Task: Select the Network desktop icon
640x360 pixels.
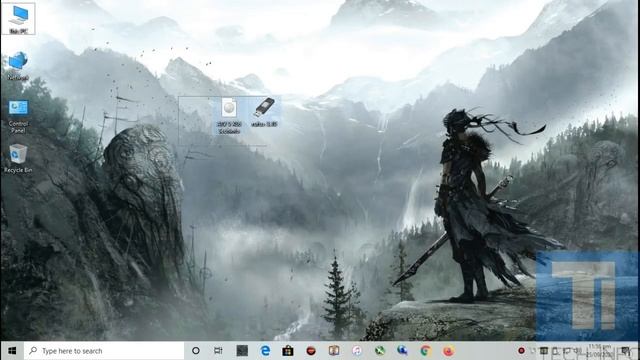Action: pyautogui.click(x=18, y=65)
